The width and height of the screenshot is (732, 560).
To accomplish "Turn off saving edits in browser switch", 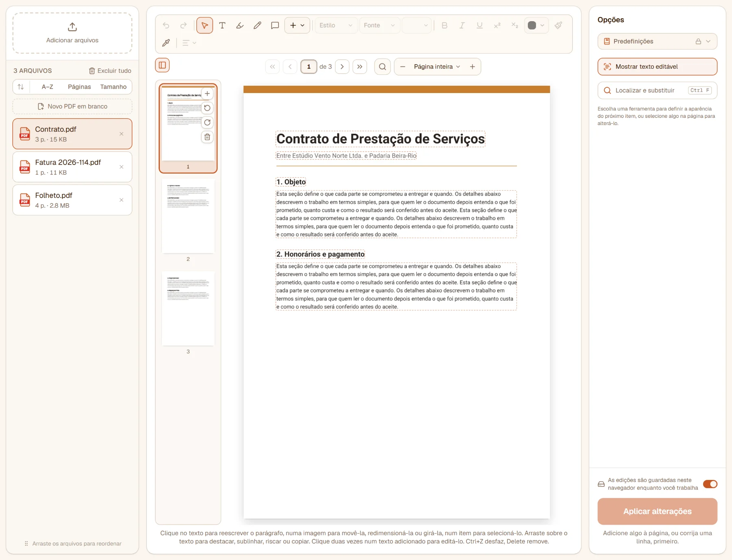I will click(710, 484).
